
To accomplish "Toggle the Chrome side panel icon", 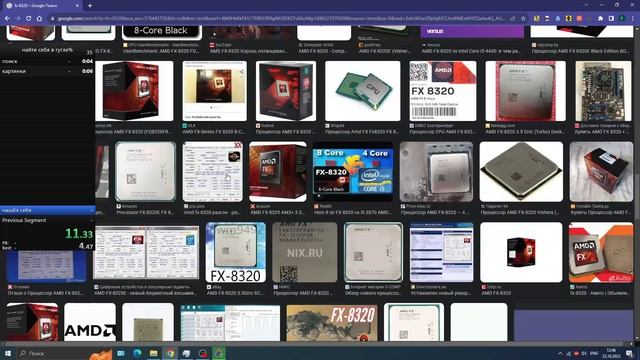I will [x=611, y=18].
